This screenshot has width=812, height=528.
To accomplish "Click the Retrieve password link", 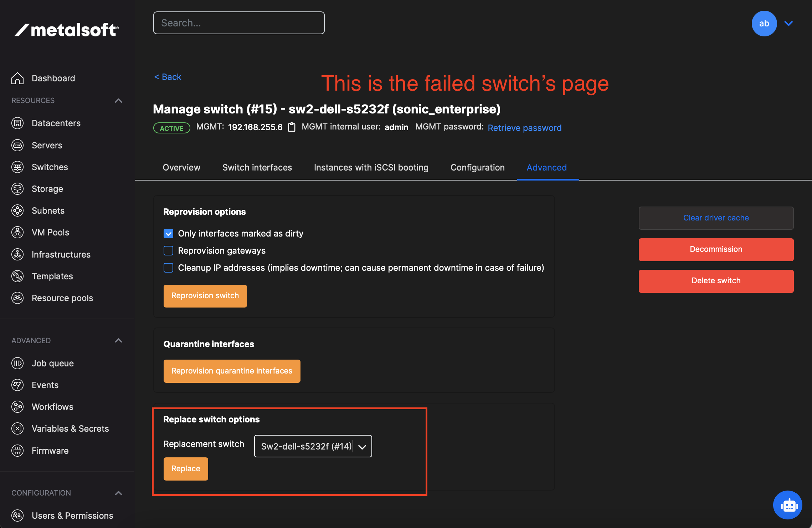I will 524,128.
